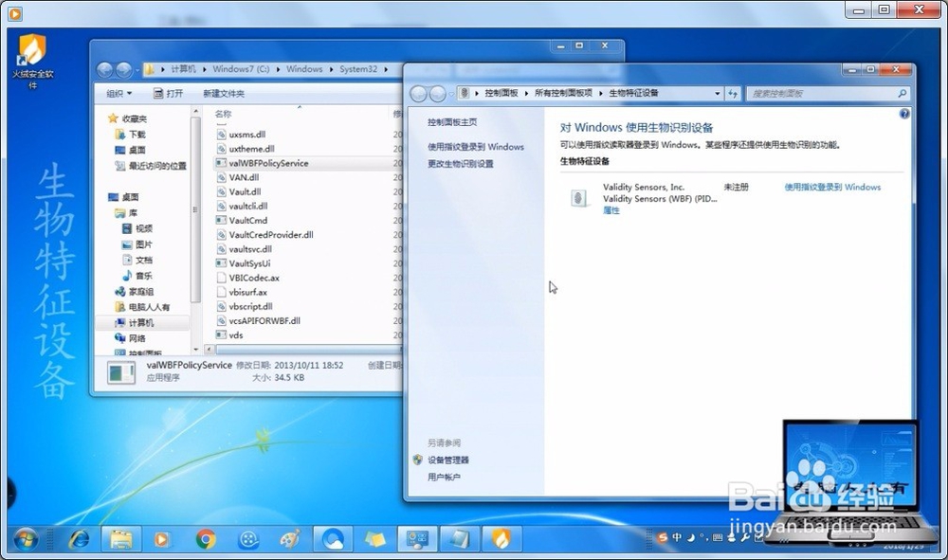The height and width of the screenshot is (560, 948).
Task: Open the Huorong shield taskbar icon
Action: (x=501, y=538)
